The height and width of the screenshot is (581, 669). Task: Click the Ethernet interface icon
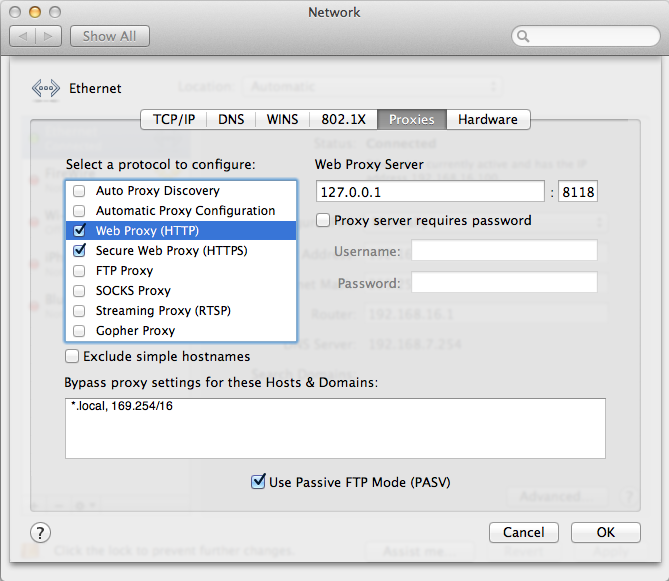coord(46,88)
